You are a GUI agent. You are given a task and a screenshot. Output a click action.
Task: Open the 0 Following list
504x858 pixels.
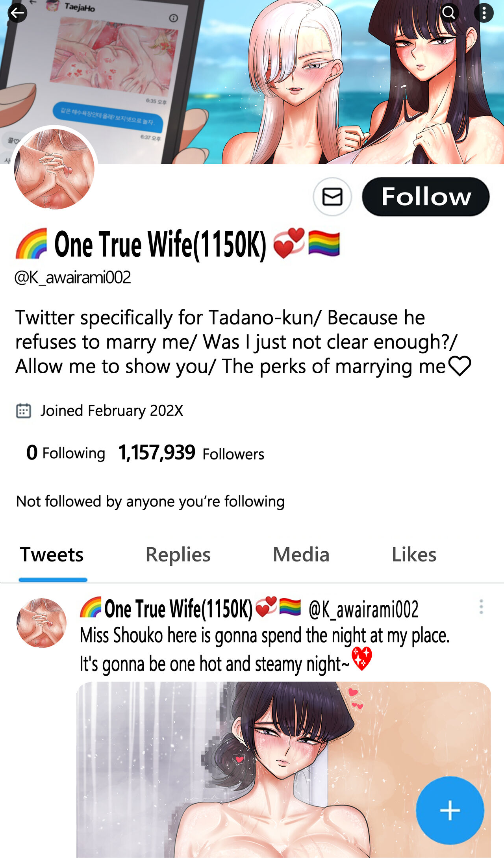click(x=66, y=453)
